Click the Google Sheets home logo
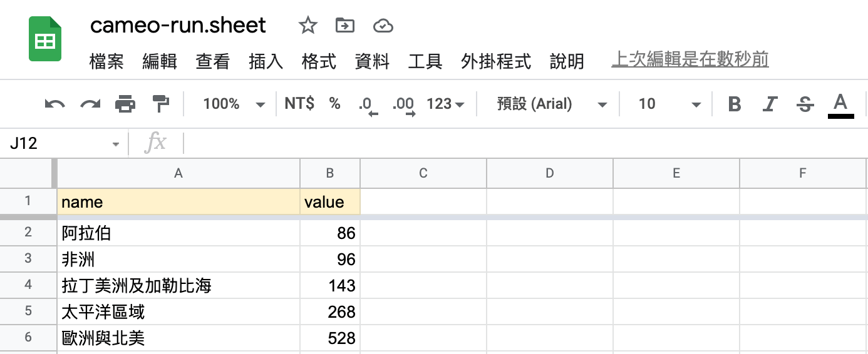 pyautogui.click(x=45, y=39)
